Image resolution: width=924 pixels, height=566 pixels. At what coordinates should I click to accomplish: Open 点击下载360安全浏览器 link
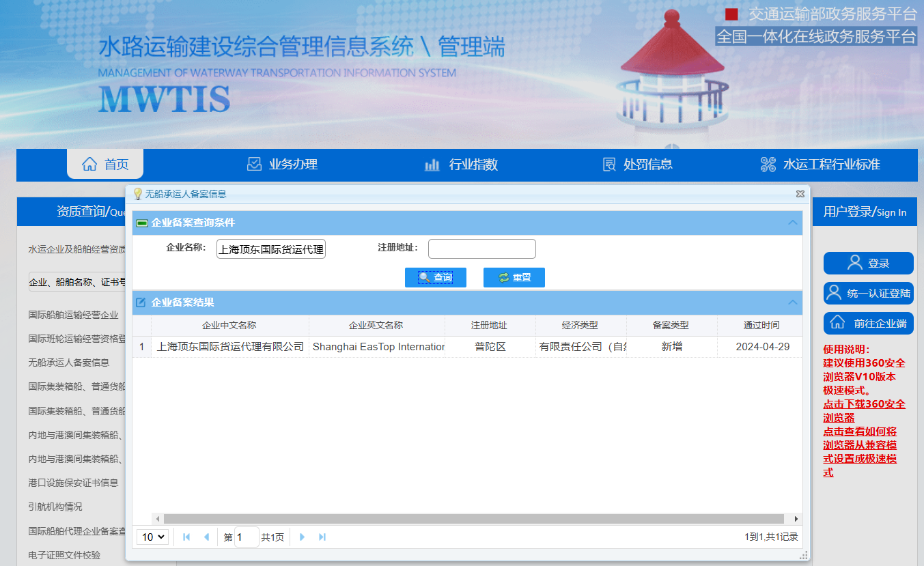coord(865,411)
